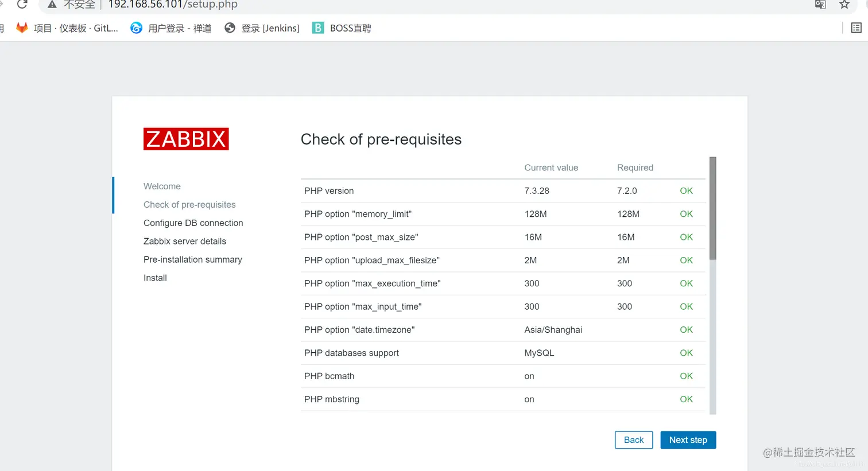Open the reading list icon at the right edge

click(856, 28)
